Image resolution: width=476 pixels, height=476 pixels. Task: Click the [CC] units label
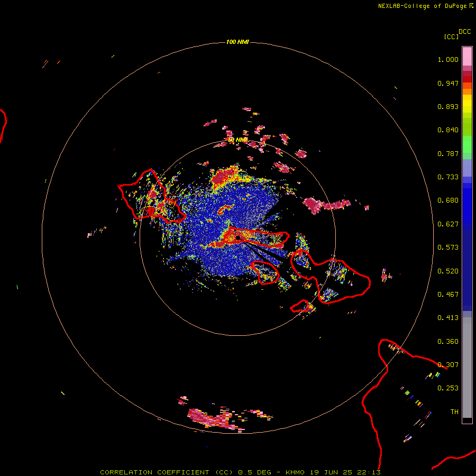click(451, 36)
